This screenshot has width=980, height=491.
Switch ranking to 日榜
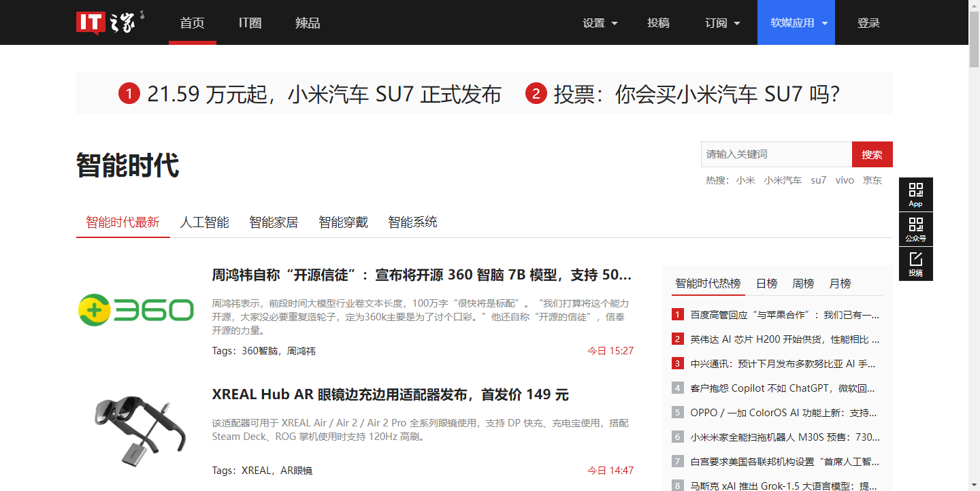(x=766, y=284)
